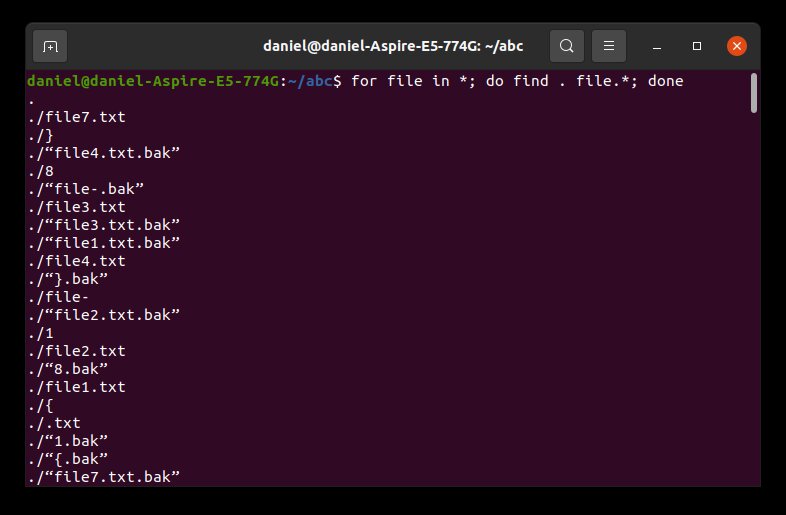
Task: Click the output line ./“8.bak”
Action: pos(68,369)
